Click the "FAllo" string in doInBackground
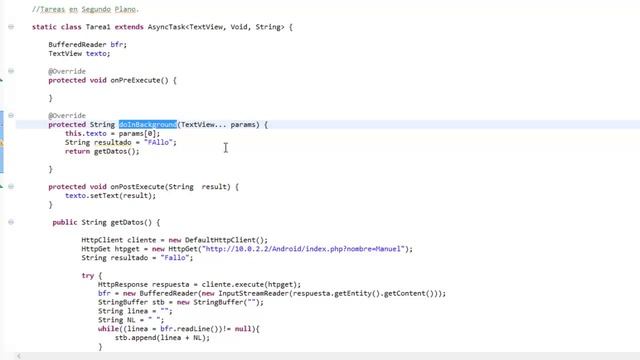640x360 pixels. click(x=158, y=142)
